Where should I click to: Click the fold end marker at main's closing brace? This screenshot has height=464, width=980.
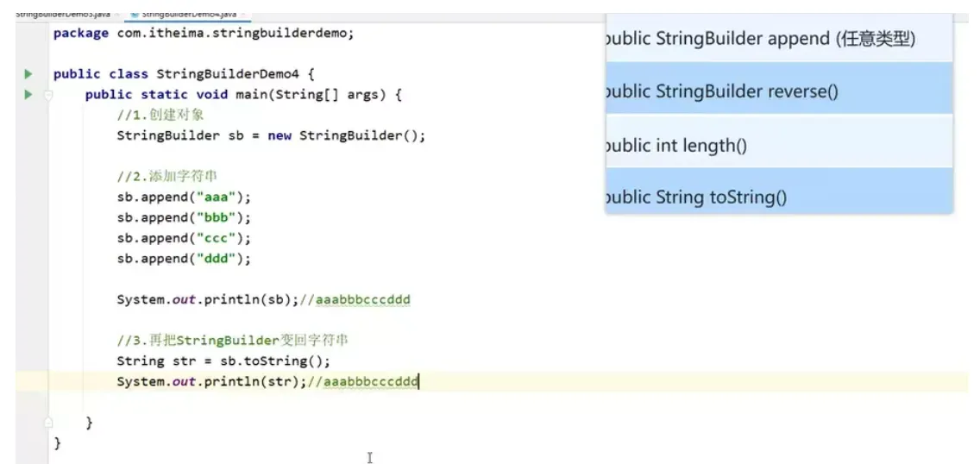[48, 422]
